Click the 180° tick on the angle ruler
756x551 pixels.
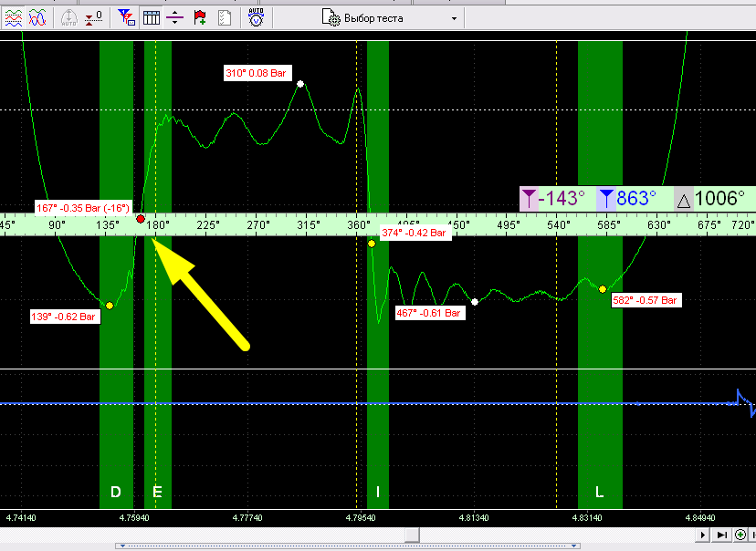point(158,225)
